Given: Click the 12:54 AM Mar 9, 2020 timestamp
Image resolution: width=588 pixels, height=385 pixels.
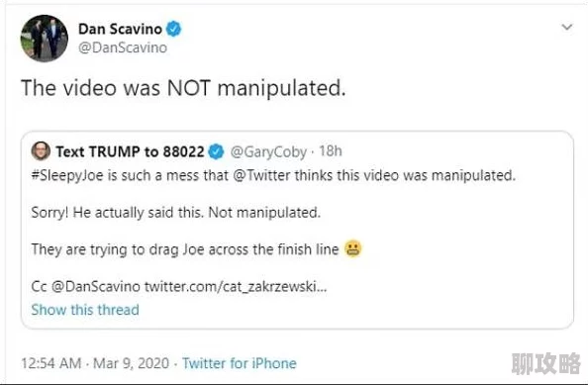Looking at the screenshot, I should [x=95, y=363].
